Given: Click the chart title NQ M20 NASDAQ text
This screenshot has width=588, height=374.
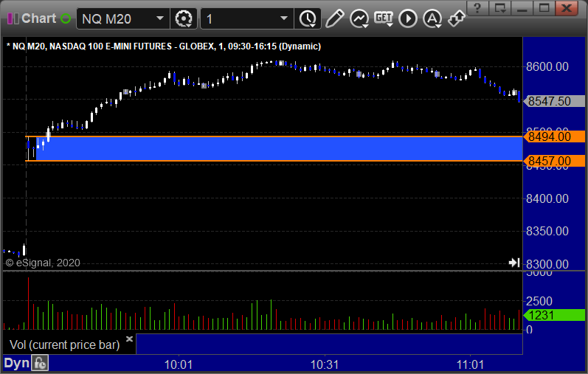Looking at the screenshot, I should click(x=164, y=46).
